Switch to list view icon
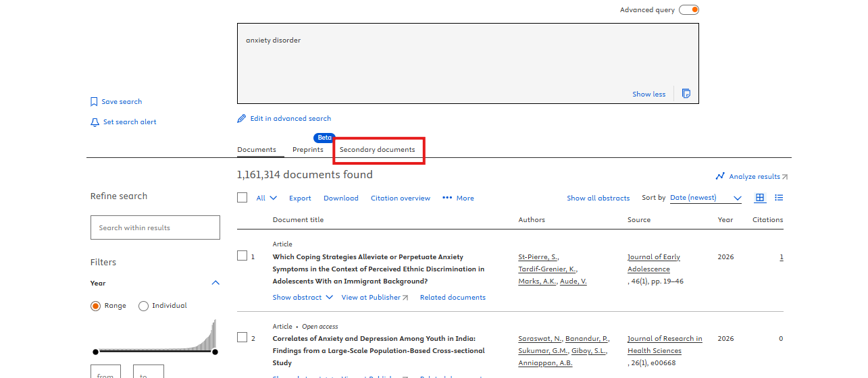The height and width of the screenshot is (378, 868). coord(779,198)
